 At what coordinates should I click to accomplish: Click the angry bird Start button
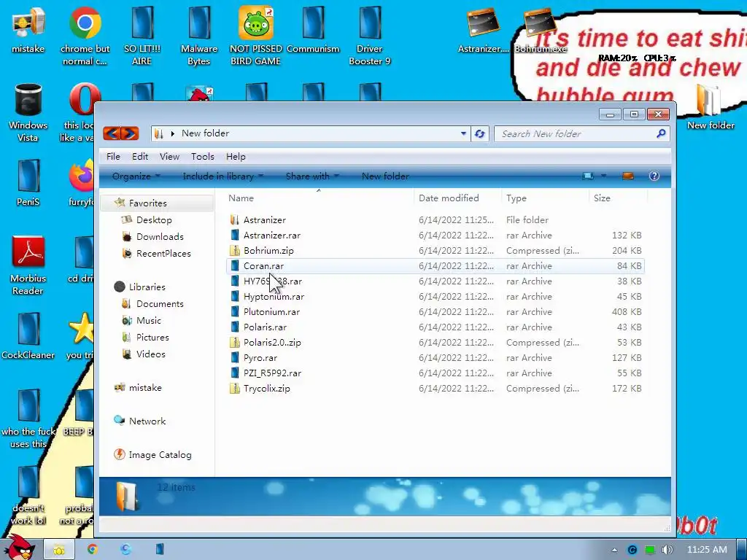(20, 547)
